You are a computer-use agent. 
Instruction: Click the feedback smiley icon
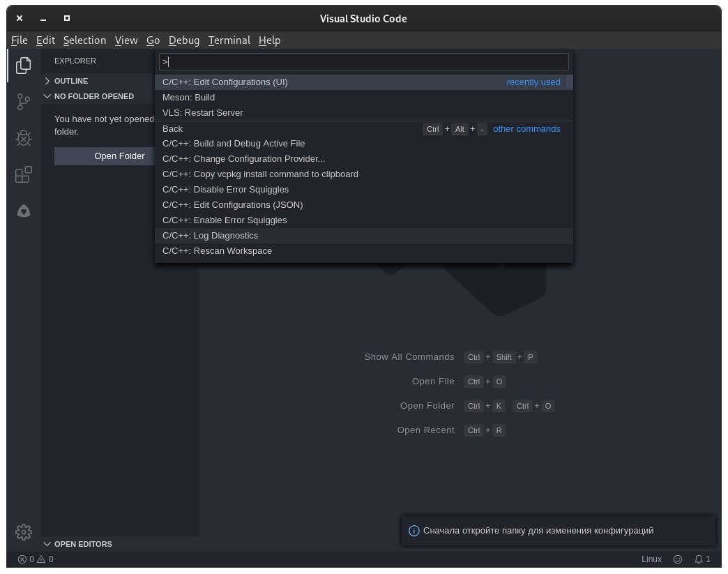click(x=678, y=559)
